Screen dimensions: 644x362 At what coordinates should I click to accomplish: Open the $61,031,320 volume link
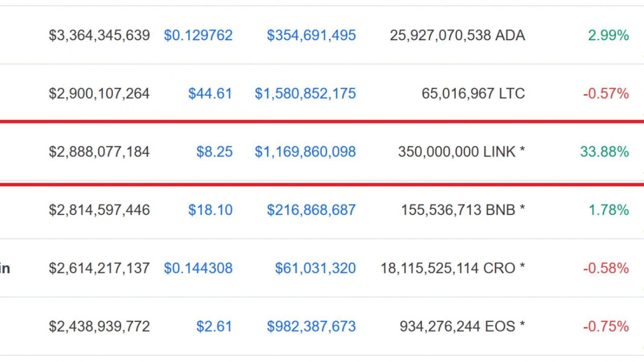[x=315, y=268]
